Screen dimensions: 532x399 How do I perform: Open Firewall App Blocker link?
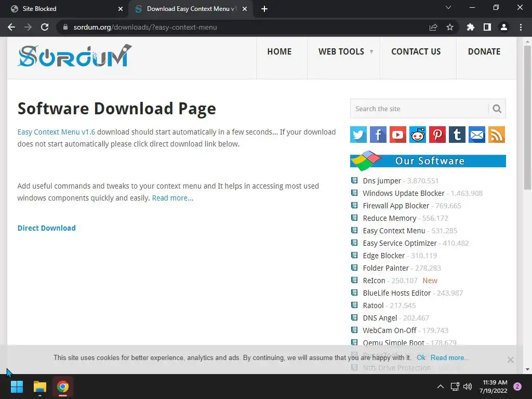pyautogui.click(x=396, y=206)
